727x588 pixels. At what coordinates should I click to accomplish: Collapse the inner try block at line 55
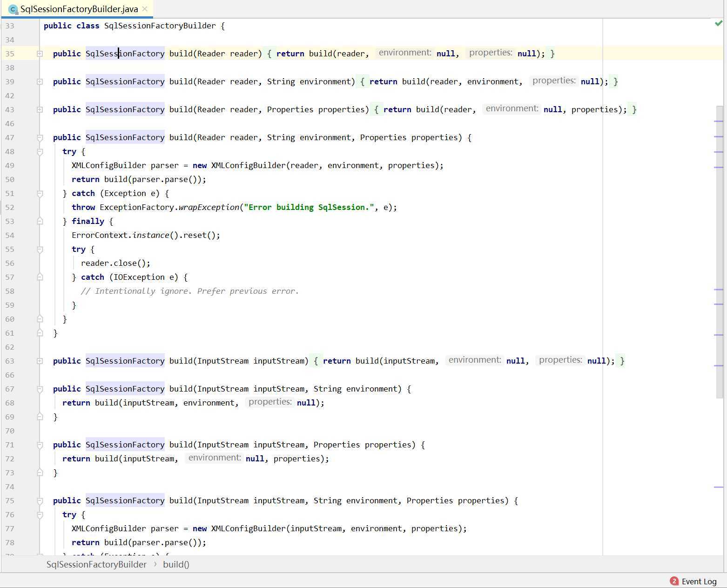pyautogui.click(x=40, y=249)
